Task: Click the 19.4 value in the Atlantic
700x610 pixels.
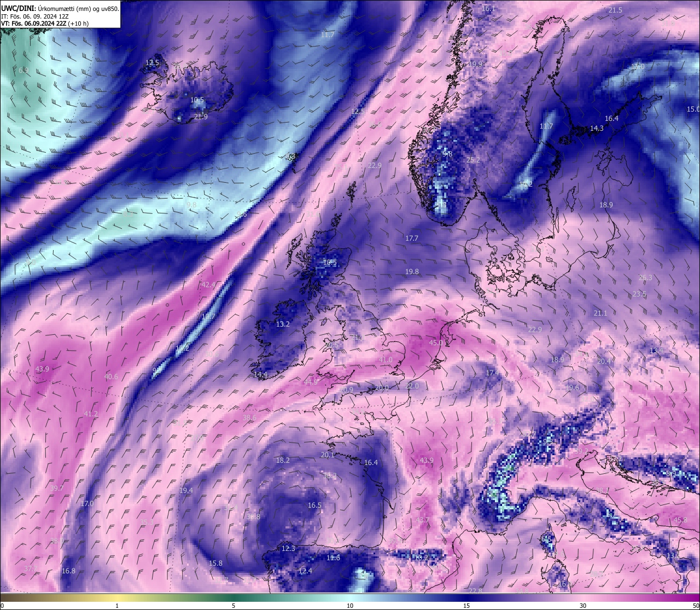Action: [x=186, y=490]
